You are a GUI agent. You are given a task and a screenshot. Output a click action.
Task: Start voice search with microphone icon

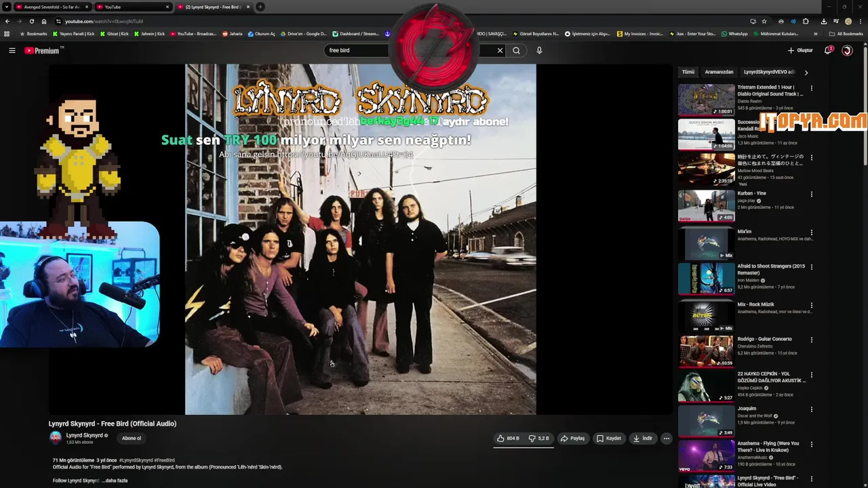539,50
